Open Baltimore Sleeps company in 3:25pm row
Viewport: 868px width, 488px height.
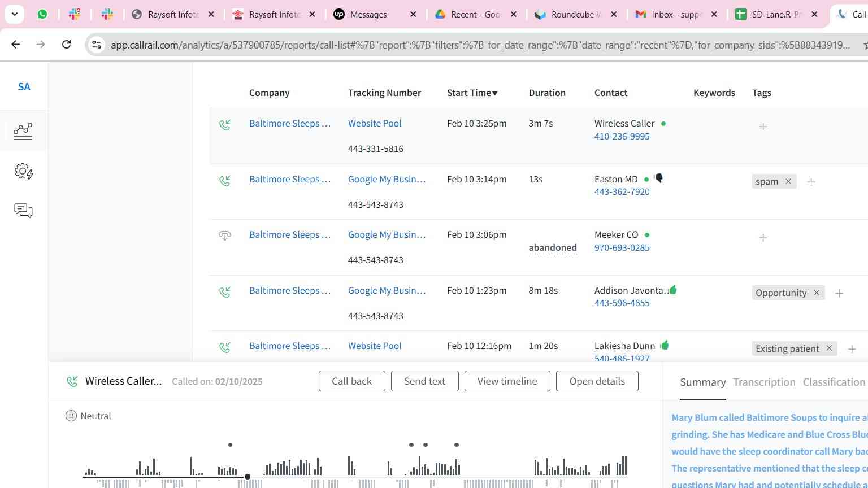click(290, 123)
